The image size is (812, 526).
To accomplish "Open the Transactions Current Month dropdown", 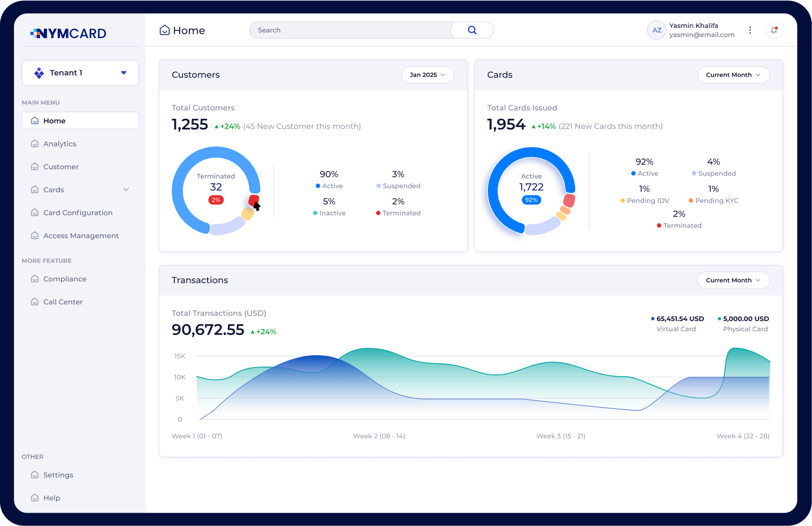I will point(733,280).
